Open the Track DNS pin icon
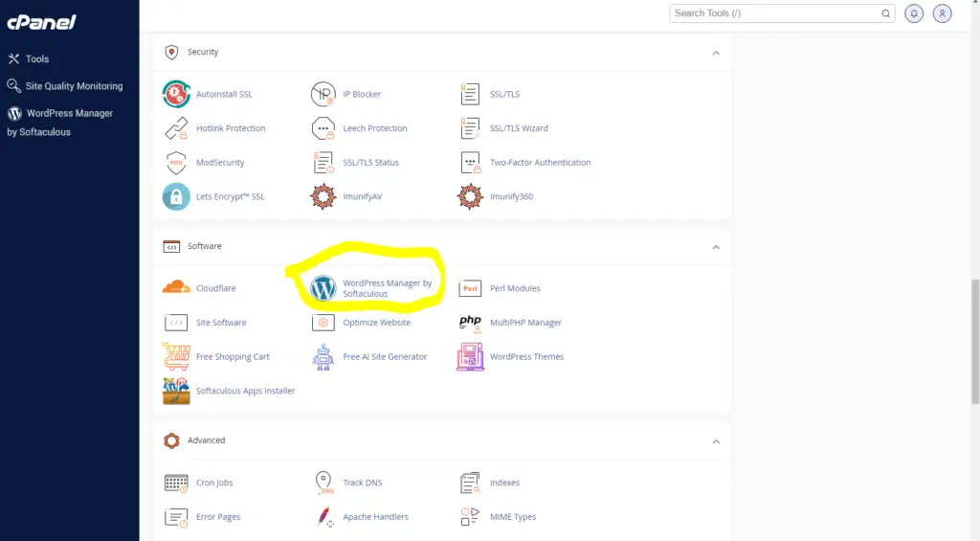Screen dimensions: 980x541 pyautogui.click(x=323, y=483)
